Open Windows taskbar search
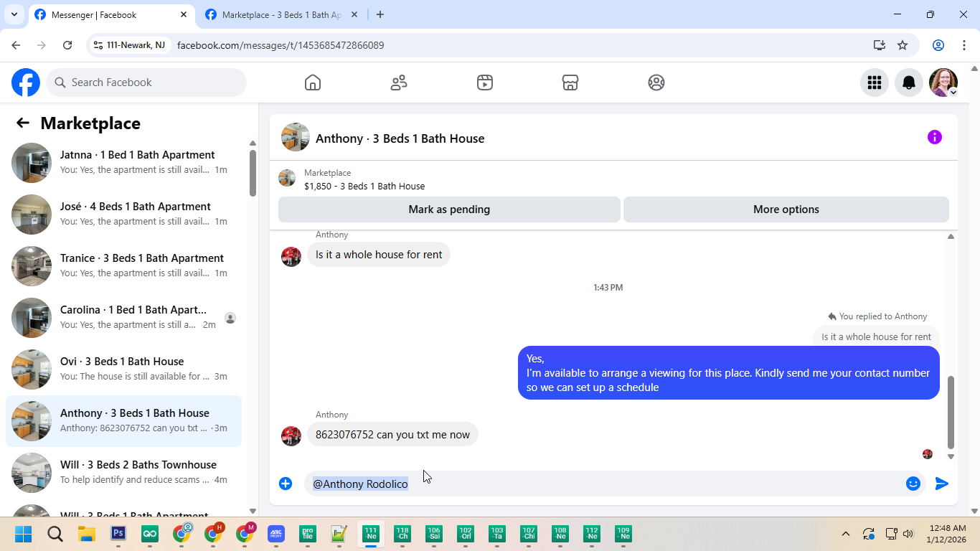This screenshot has width=980, height=551. 55,534
